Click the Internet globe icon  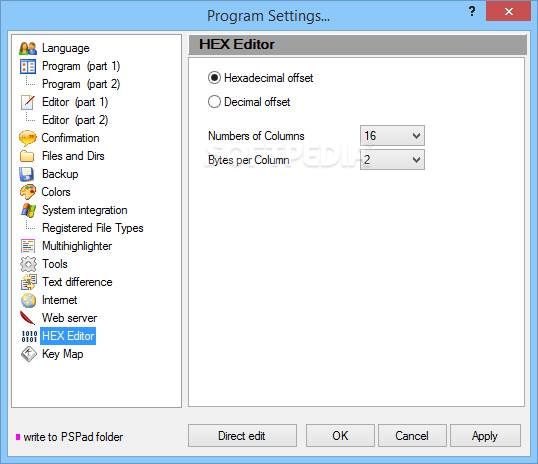[28, 300]
